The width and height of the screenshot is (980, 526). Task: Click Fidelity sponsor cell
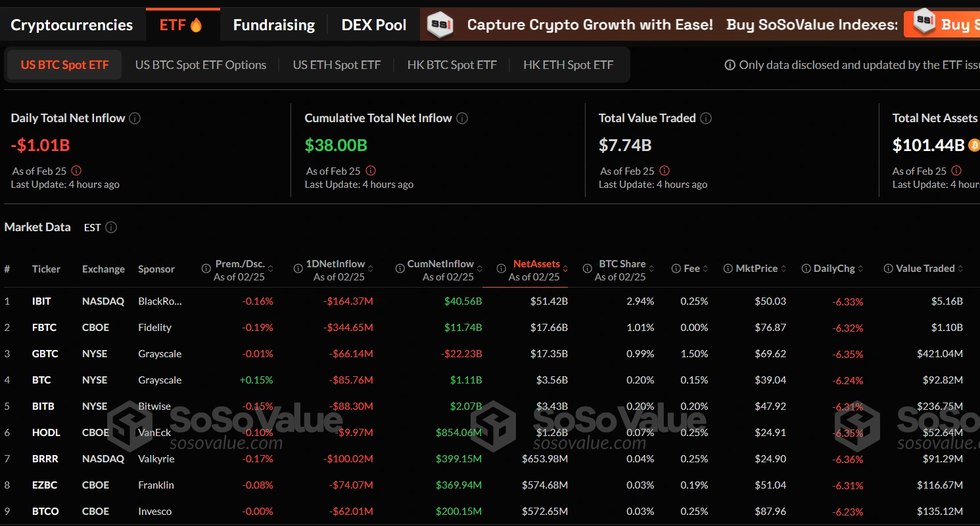(154, 328)
